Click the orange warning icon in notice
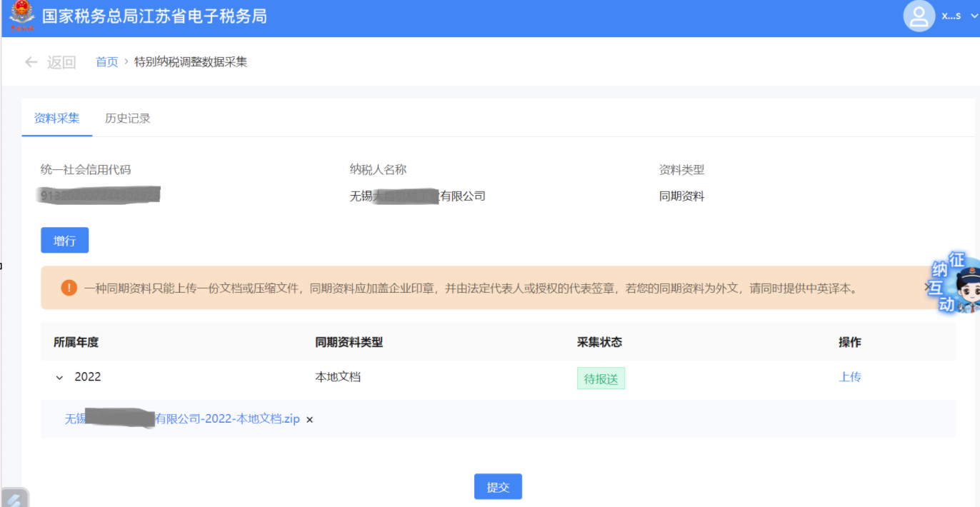 [69, 288]
